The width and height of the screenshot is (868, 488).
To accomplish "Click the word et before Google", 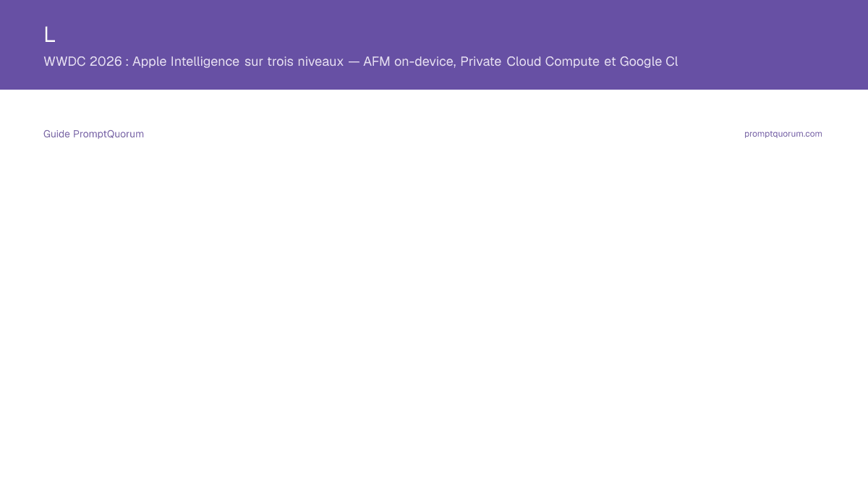I will tap(610, 61).
